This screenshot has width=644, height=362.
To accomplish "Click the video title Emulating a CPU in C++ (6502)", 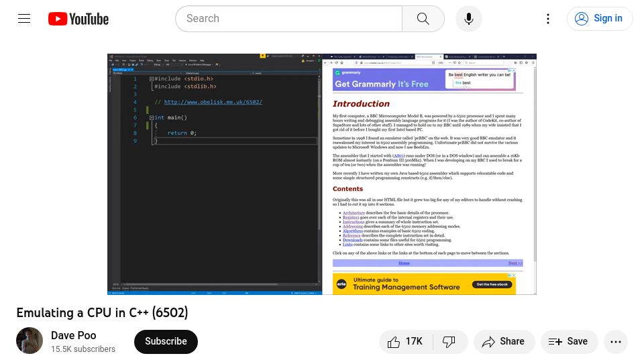I will click(x=102, y=313).
